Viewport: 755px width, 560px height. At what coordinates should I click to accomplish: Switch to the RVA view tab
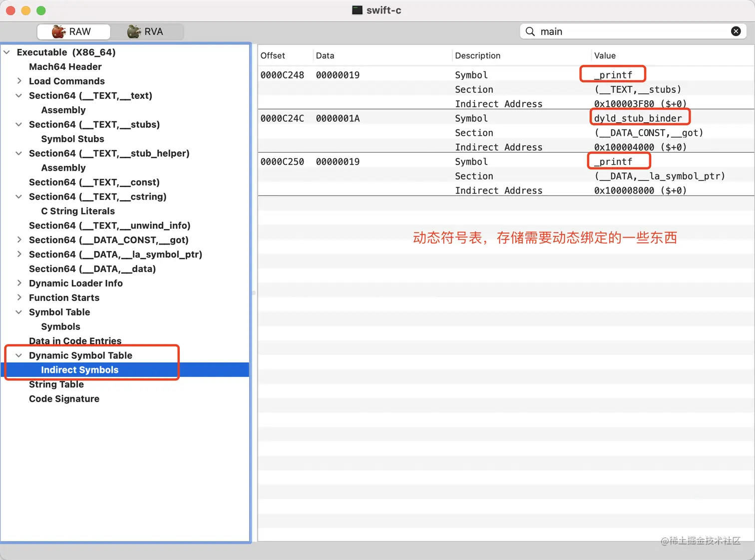pyautogui.click(x=147, y=31)
